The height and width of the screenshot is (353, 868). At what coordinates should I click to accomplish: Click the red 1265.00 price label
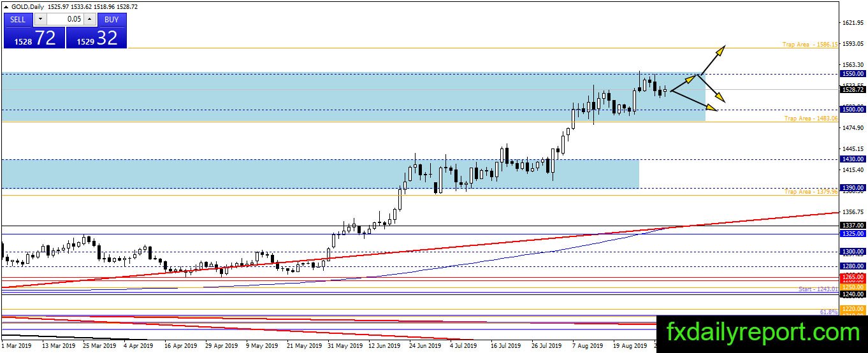(x=852, y=277)
